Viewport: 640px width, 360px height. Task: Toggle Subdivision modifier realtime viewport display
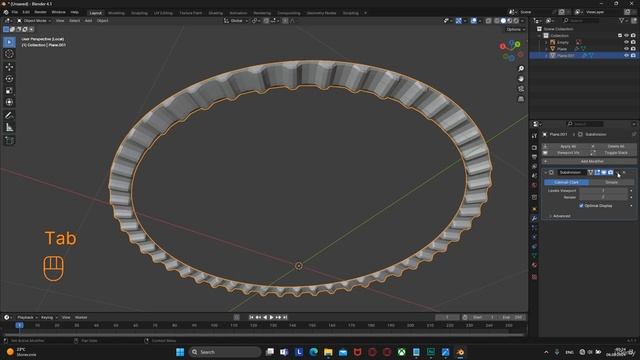[x=604, y=173]
